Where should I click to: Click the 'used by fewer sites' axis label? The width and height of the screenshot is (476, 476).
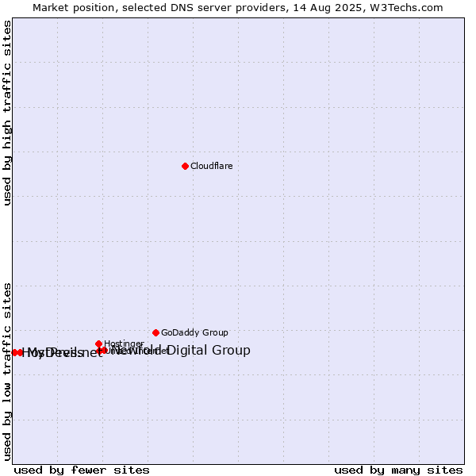[x=82, y=470]
